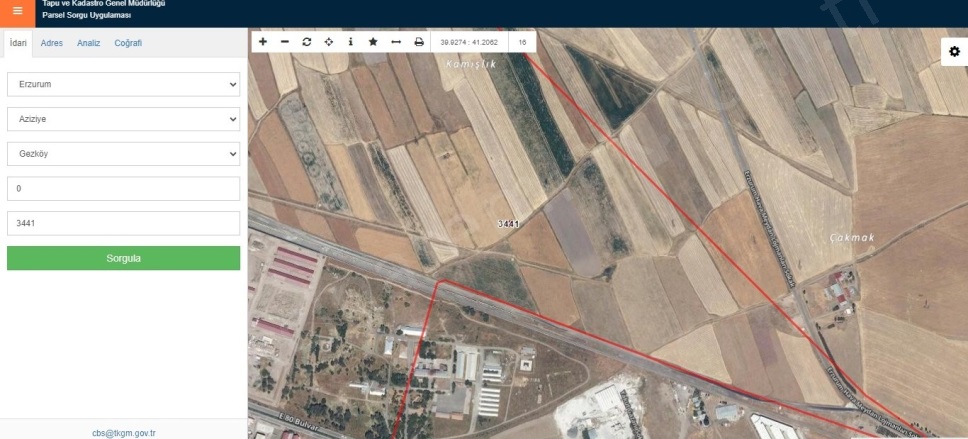968x439 pixels.
Task: Open the Analiz tab
Action: 89,43
